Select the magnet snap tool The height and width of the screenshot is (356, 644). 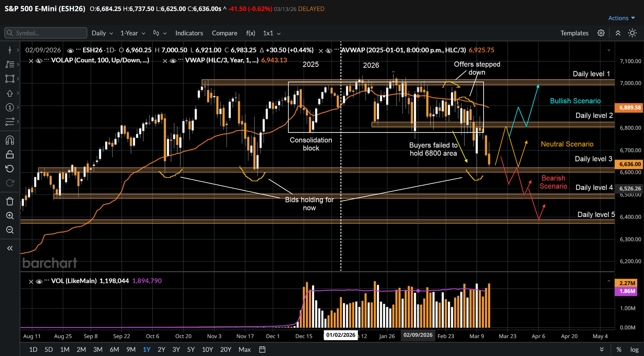point(10,140)
